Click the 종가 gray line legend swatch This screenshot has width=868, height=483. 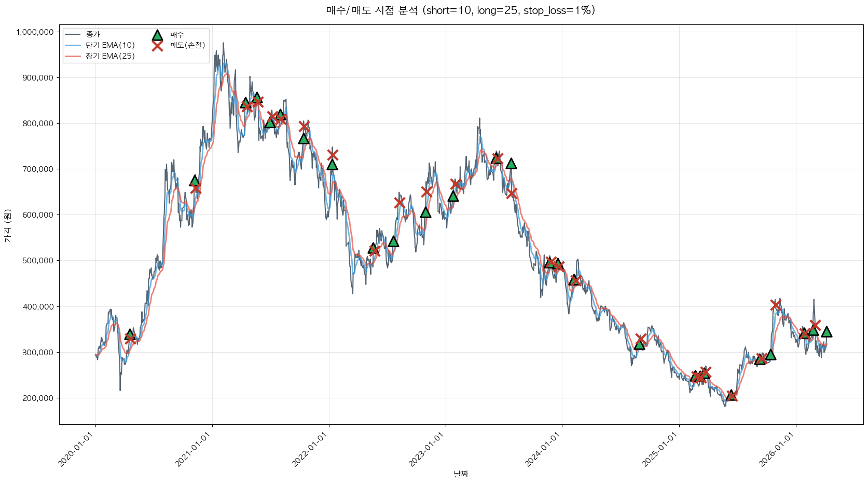(x=73, y=34)
